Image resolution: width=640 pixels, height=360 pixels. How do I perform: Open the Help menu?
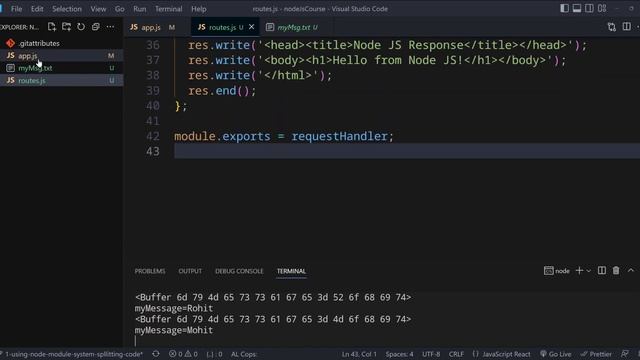point(199,9)
